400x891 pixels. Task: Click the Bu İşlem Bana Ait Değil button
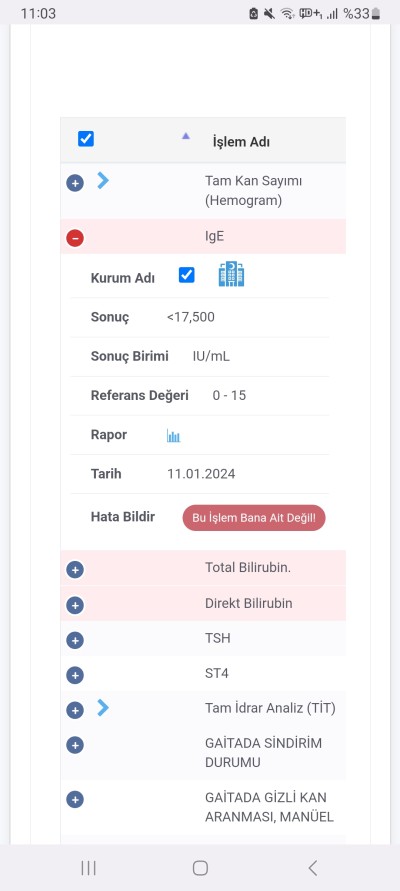tap(254, 518)
